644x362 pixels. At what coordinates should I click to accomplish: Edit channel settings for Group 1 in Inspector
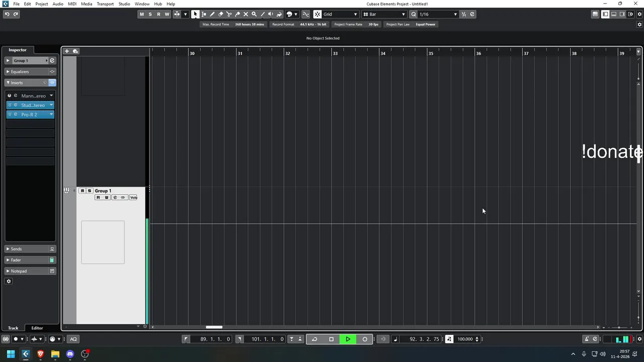(52, 60)
